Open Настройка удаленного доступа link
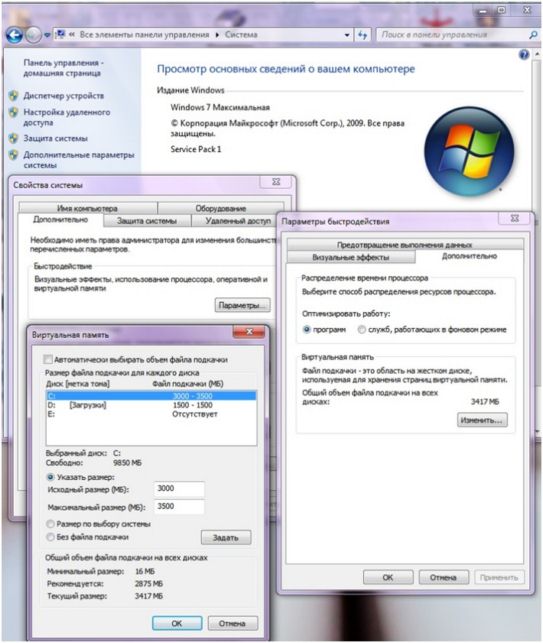The image size is (543, 643). pyautogui.click(x=66, y=117)
